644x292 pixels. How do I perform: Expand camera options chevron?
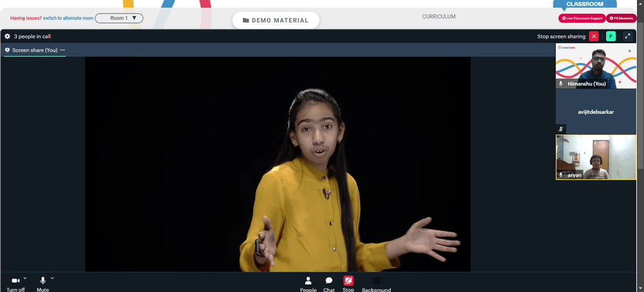(25, 278)
